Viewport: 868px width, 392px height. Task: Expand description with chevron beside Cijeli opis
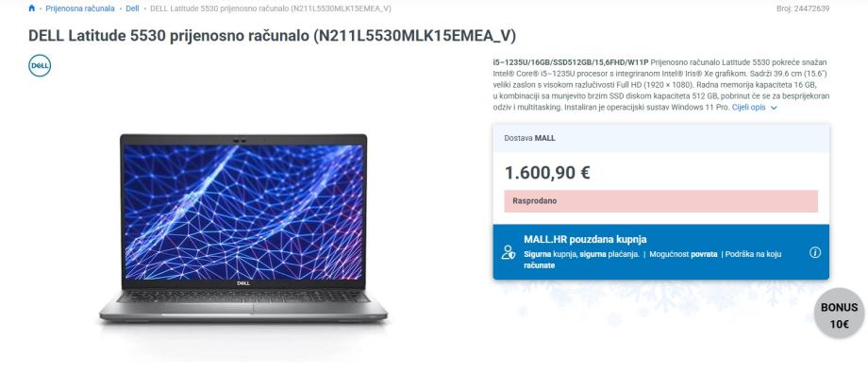774,108
